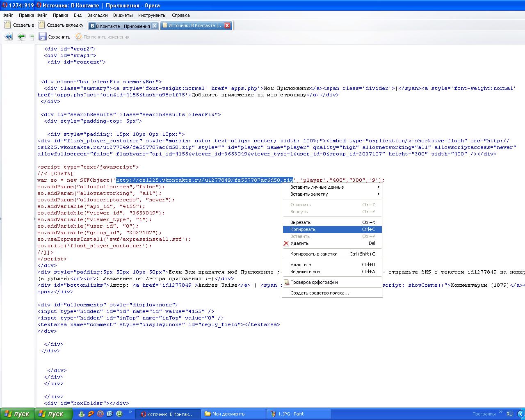Click the so.useExpressInstall line

tap(114, 239)
